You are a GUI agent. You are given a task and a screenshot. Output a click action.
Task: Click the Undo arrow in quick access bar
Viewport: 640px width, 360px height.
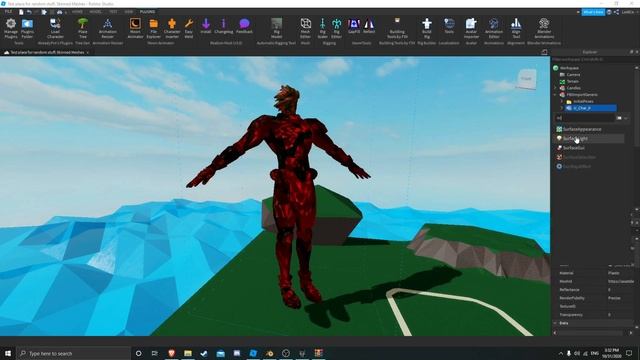29,12
